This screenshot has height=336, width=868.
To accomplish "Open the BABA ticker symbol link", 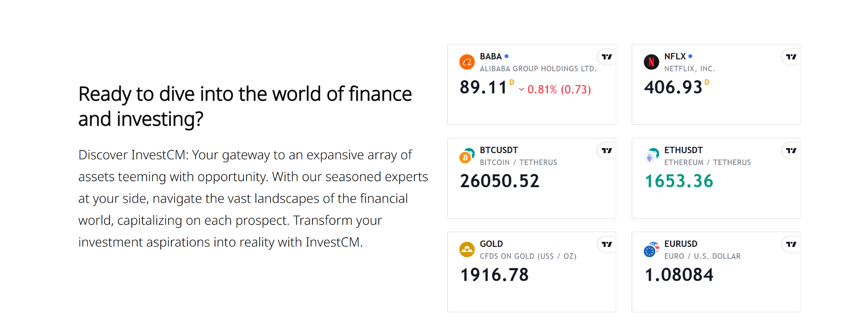I will (491, 56).
